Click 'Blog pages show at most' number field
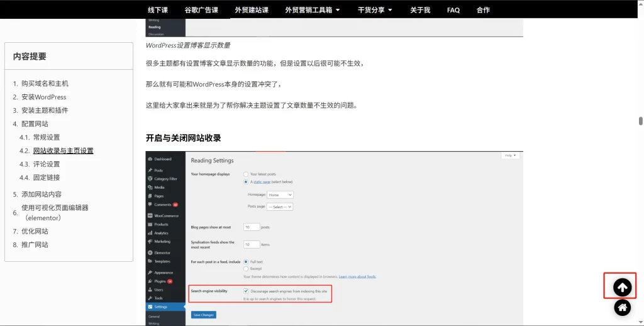Viewport: 644px width, 326px height. pyautogui.click(x=252, y=227)
